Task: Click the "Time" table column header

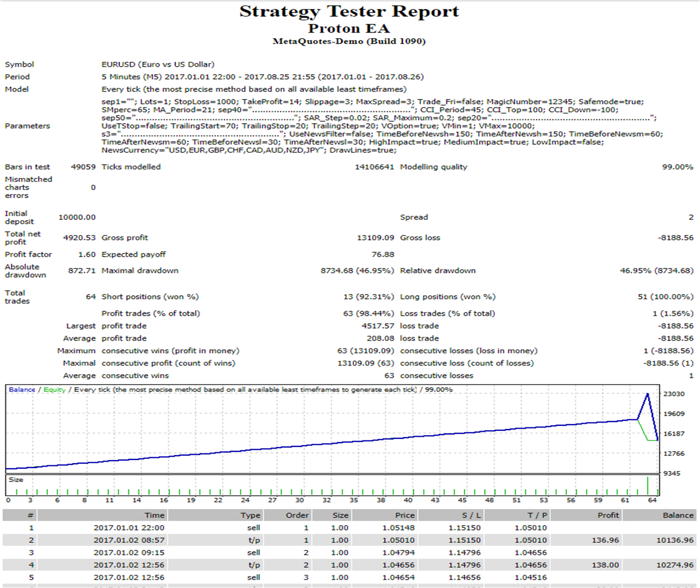Action: point(154,516)
